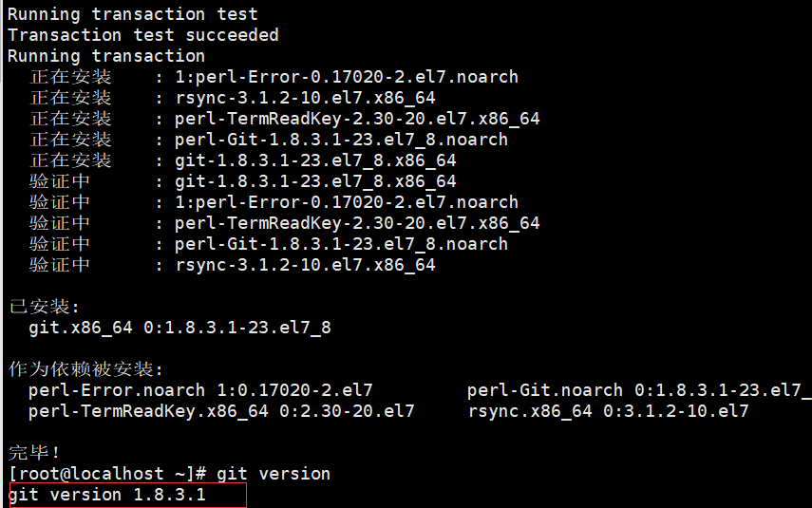Screen dimensions: 812x508
Task: Click 'perl-Git.noarch 0:1.8.3.1-23.el7_' dependency entry
Action: pos(639,390)
